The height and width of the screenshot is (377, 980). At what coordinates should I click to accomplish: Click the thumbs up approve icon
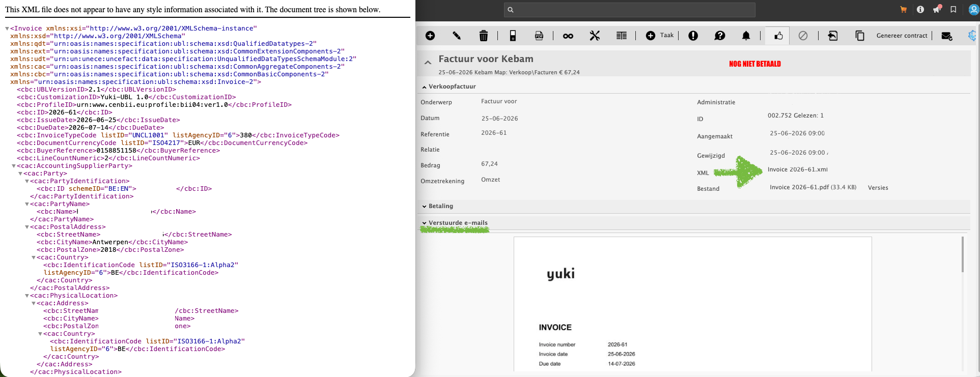pos(778,36)
